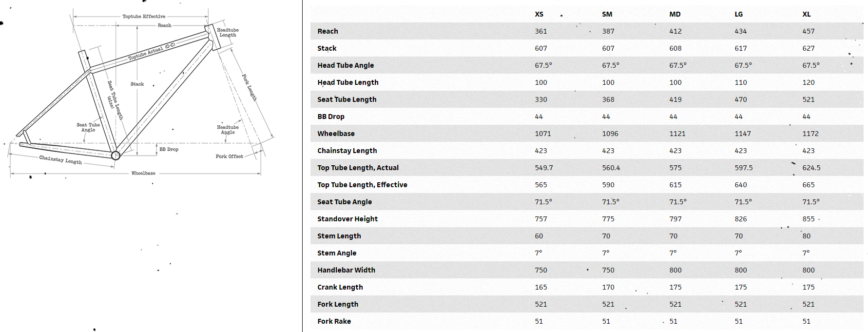
Task: Select the 855 standover height value
Action: click(809, 219)
